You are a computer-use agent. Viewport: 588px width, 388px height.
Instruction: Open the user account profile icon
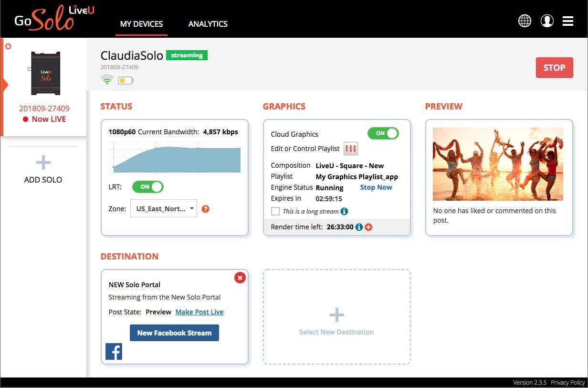(547, 21)
